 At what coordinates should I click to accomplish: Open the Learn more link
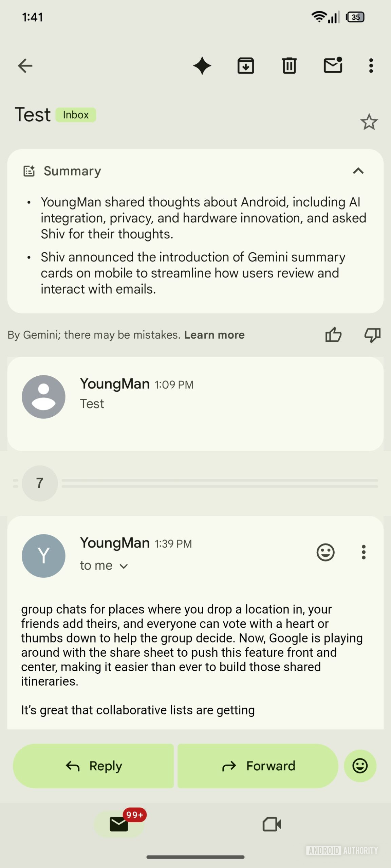[214, 335]
